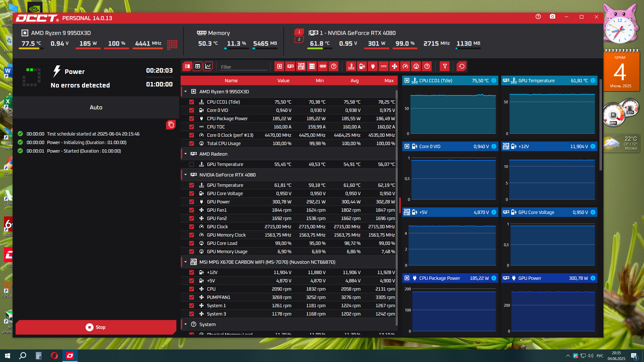Switch to the graph view tab
The width and height of the screenshot is (644, 362).
click(208, 66)
